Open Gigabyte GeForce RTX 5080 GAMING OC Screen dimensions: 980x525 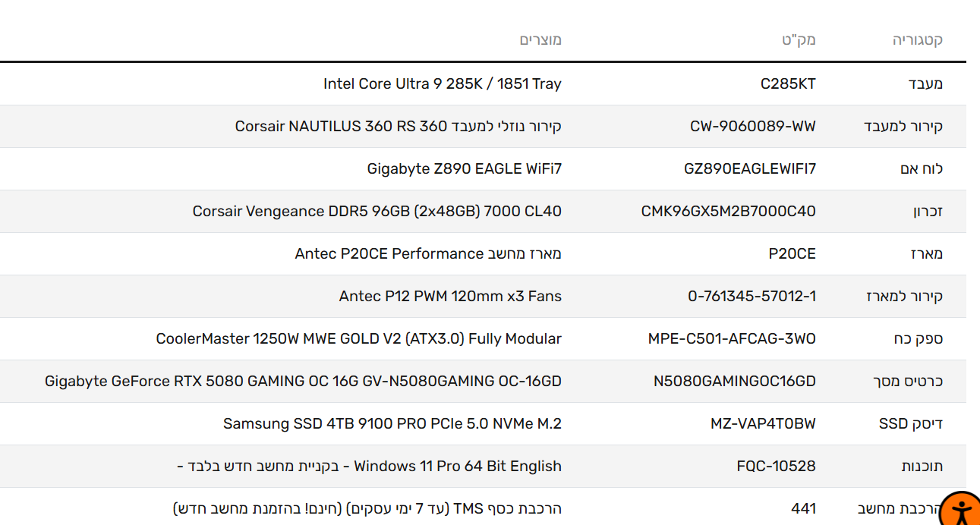(x=303, y=381)
